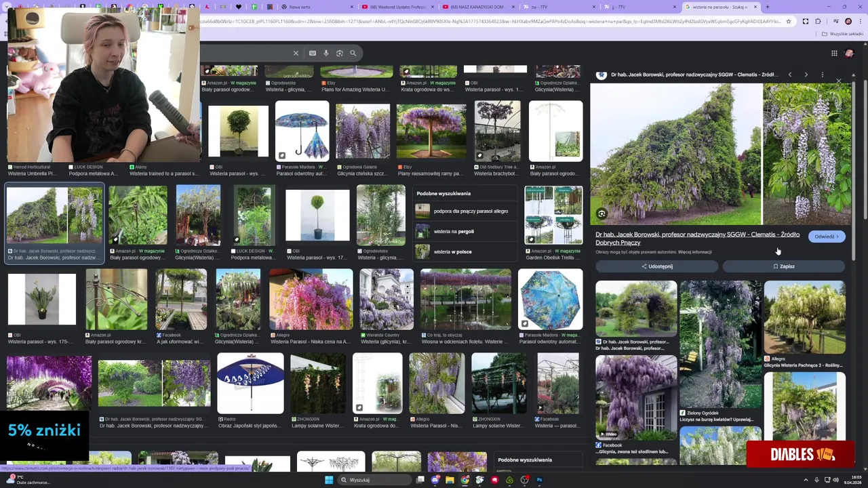The height and width of the screenshot is (488, 868).
Task: Open the Więcej informacji copyright link
Action: coord(694,252)
